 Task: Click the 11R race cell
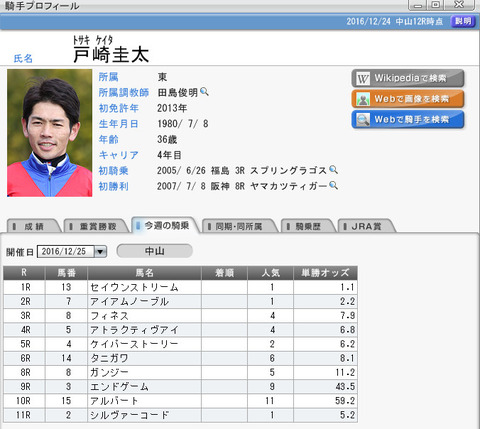(x=24, y=415)
